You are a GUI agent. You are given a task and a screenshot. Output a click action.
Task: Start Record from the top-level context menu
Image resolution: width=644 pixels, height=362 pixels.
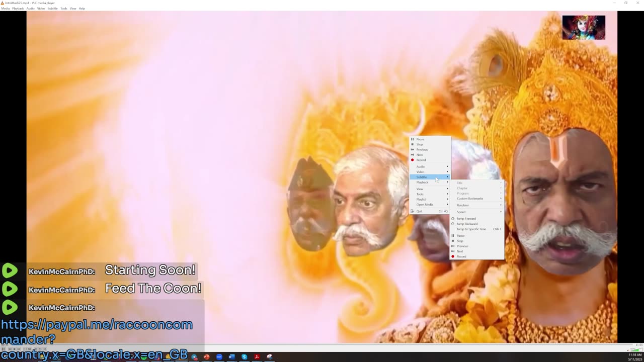point(430,160)
